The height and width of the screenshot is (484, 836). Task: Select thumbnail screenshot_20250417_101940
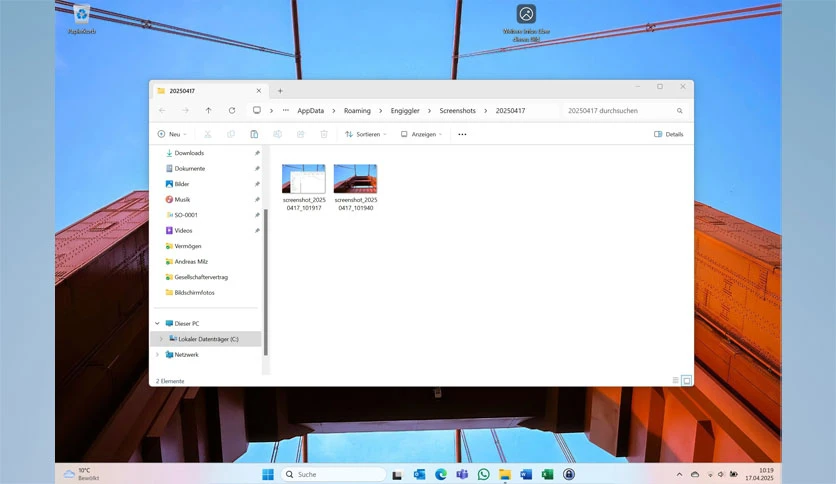tap(356, 187)
